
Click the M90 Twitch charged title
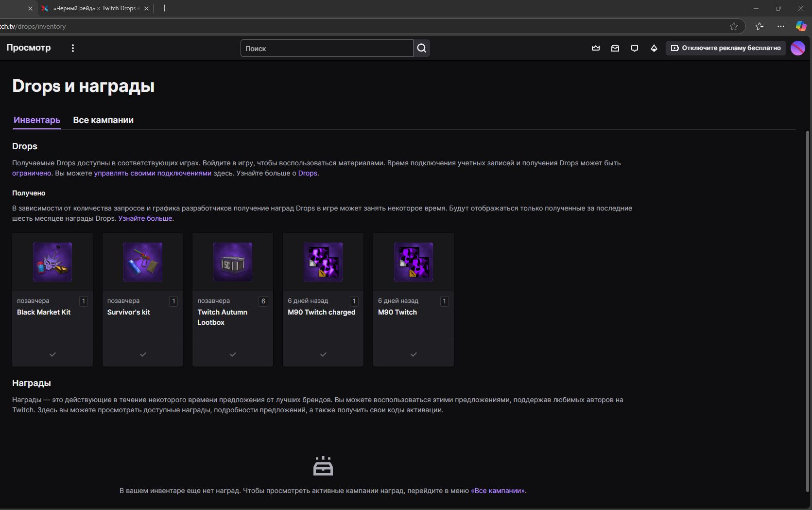point(322,312)
